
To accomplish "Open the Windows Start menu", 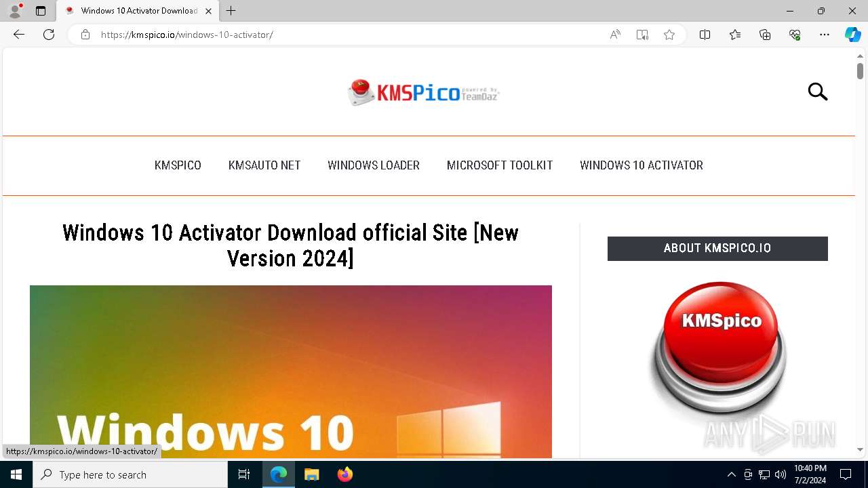I will (x=16, y=474).
